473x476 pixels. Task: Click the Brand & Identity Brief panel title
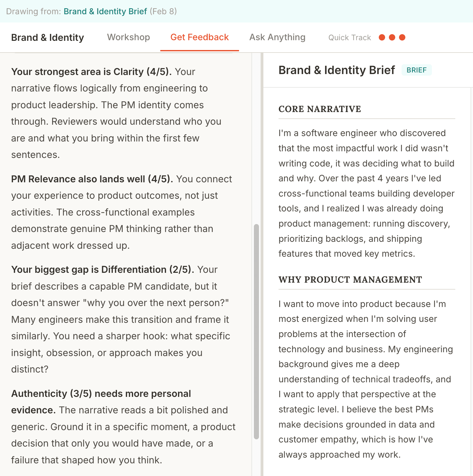(336, 70)
